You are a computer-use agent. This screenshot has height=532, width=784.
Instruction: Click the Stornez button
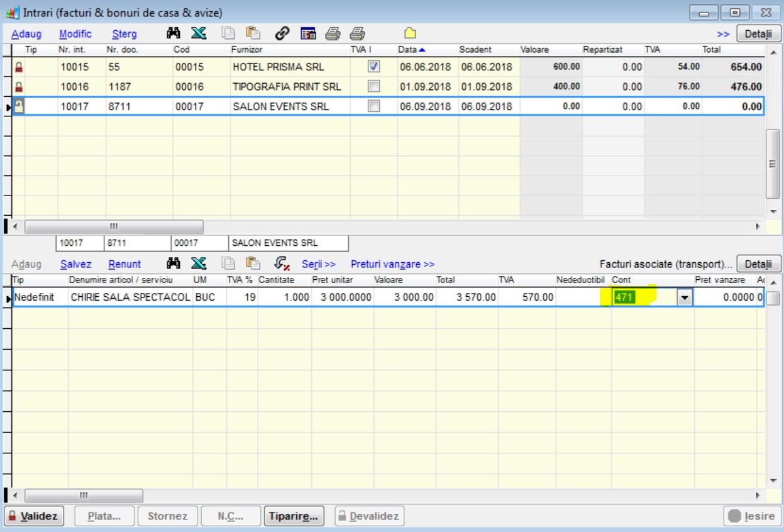(x=167, y=516)
